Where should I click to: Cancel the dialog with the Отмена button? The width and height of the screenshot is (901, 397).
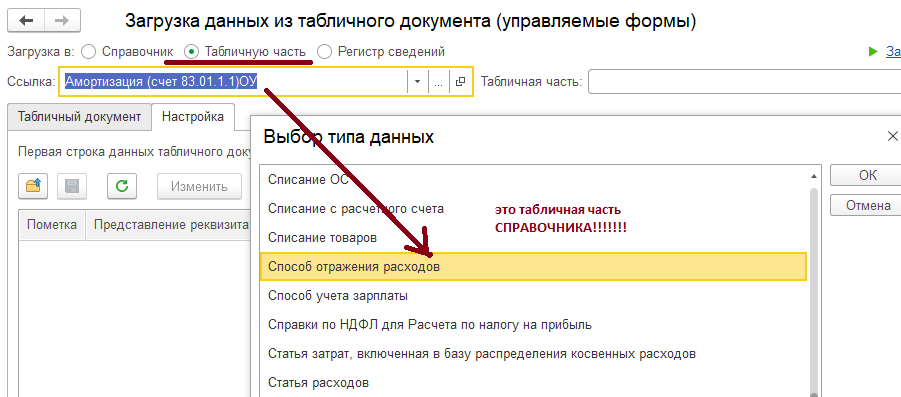(x=868, y=205)
